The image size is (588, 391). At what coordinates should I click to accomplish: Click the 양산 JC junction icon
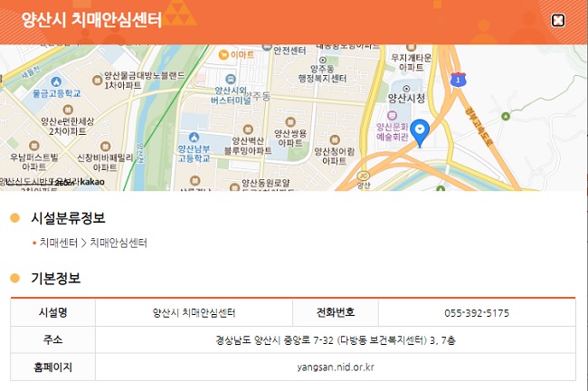(x=363, y=176)
